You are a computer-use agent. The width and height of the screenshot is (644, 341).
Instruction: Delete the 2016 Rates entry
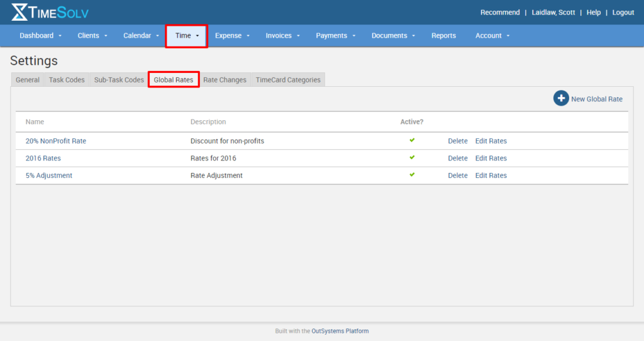click(457, 159)
